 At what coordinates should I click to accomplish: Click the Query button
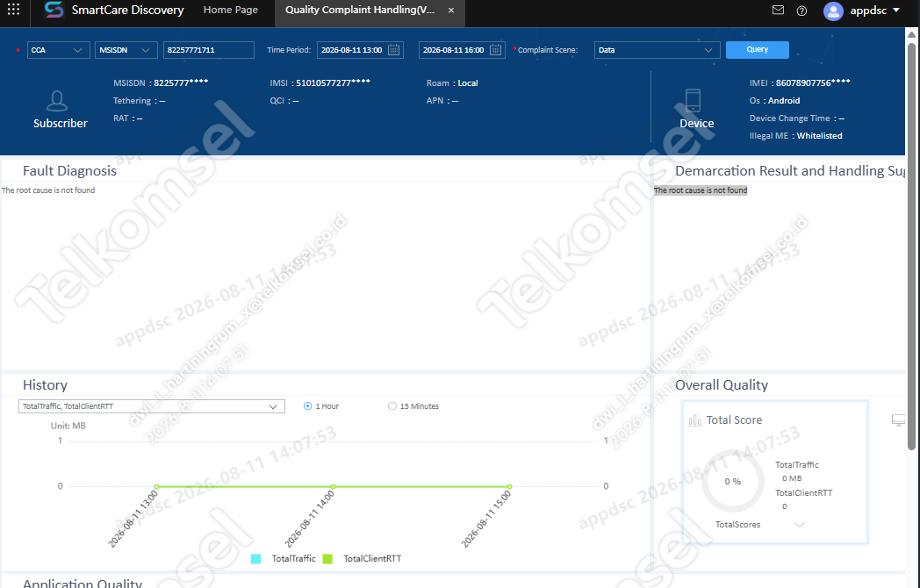point(758,50)
